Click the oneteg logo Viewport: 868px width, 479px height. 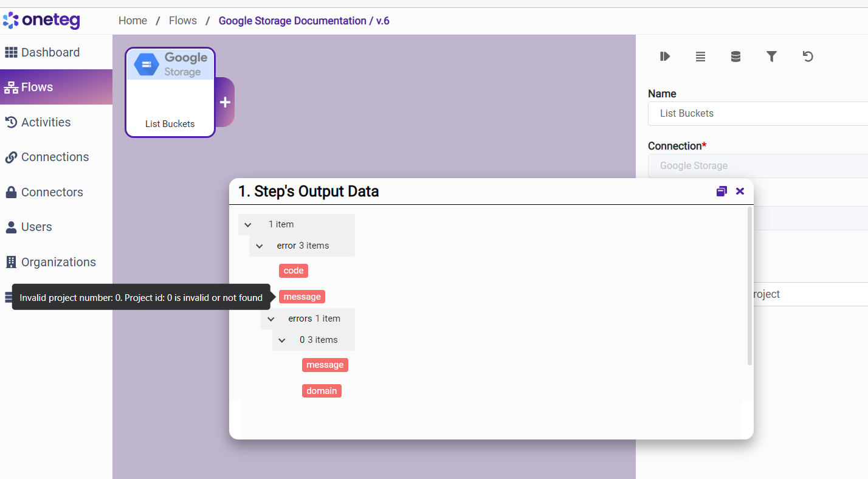[x=41, y=21]
